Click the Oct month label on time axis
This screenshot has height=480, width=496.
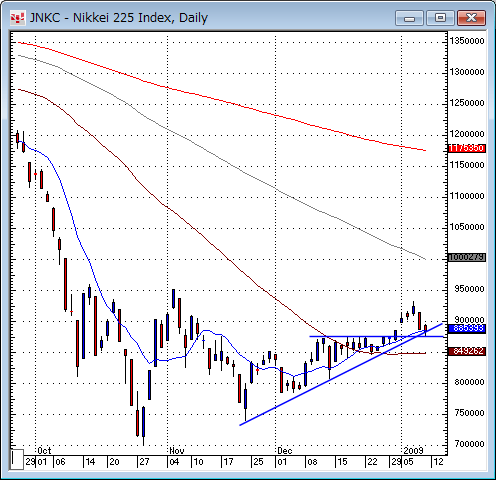[44, 451]
